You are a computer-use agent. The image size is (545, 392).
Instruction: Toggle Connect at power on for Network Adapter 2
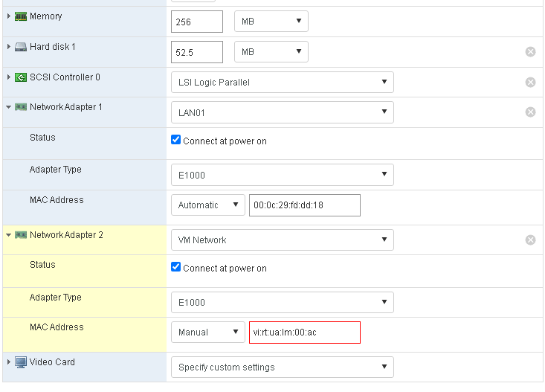click(x=176, y=267)
